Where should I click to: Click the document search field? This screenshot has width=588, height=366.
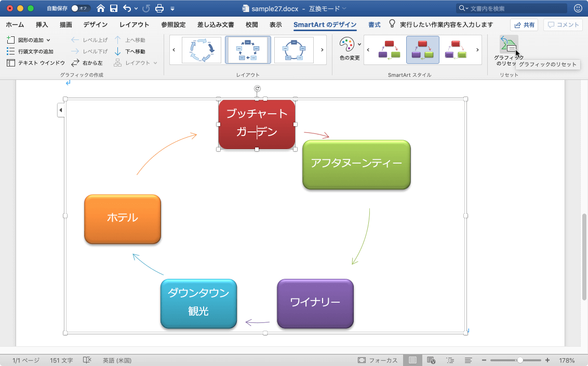click(512, 8)
